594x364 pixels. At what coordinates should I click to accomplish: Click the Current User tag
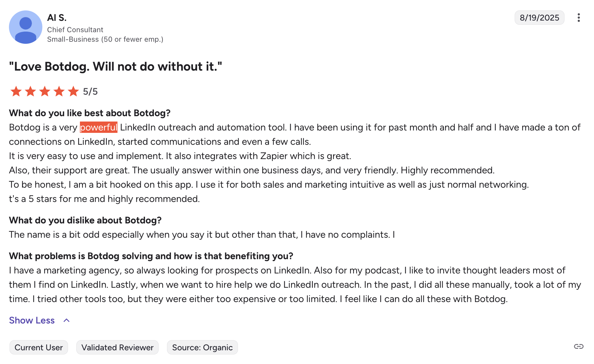(39, 347)
